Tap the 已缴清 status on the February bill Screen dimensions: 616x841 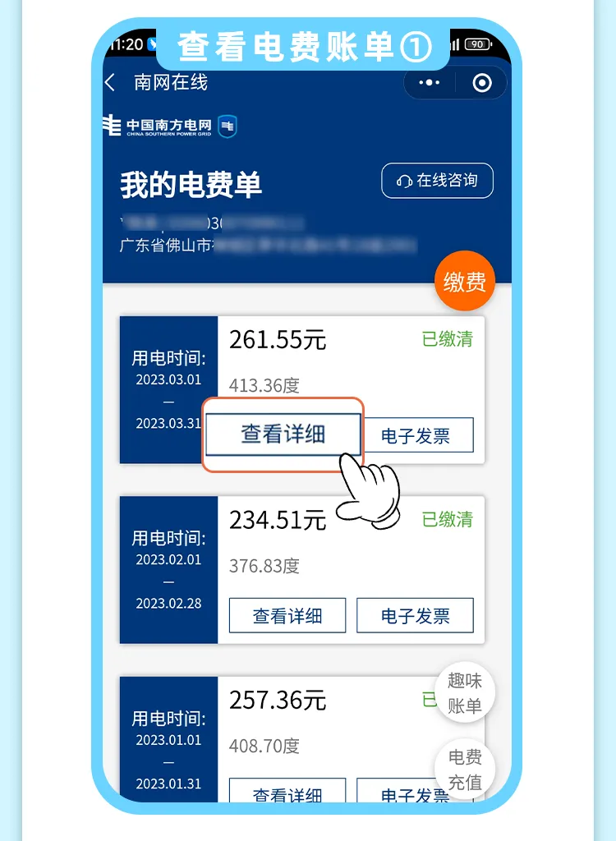448,519
